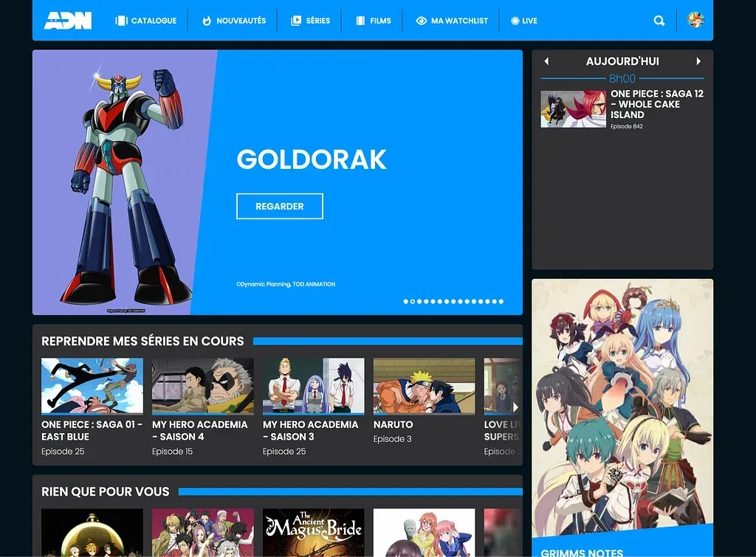Resume My Hero Academia Saison 4 thumbnail
This screenshot has width=756, height=557.
pos(202,386)
